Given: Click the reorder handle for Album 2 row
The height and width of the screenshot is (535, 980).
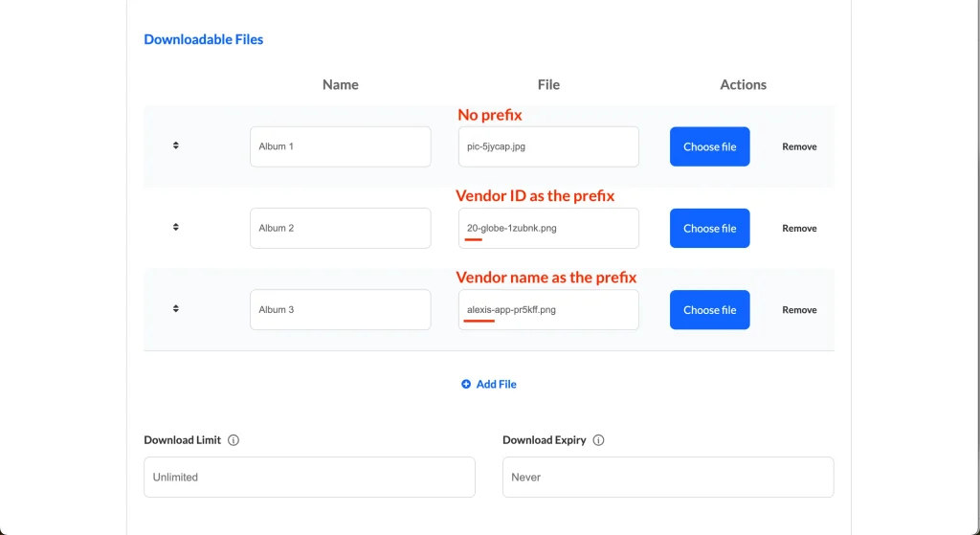Looking at the screenshot, I should 176,227.
